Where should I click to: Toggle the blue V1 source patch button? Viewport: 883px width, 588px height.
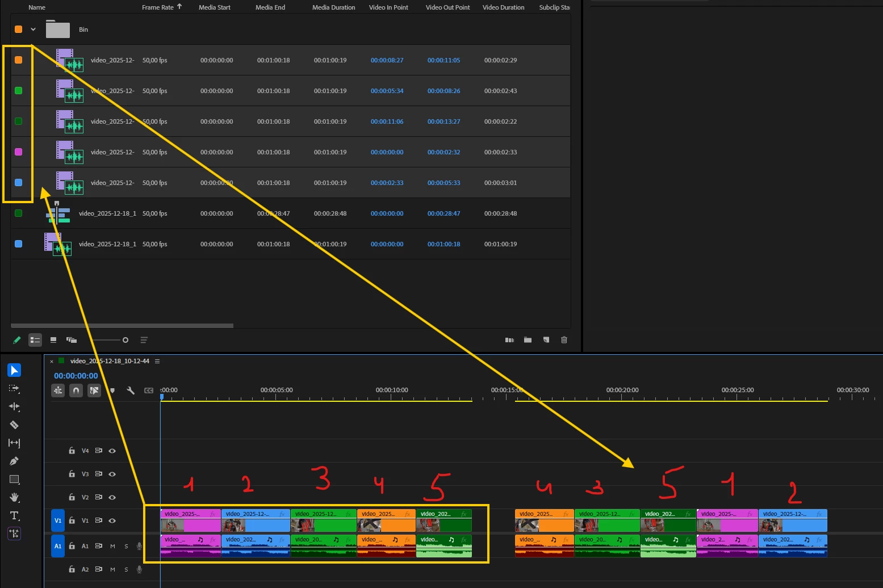[58, 520]
